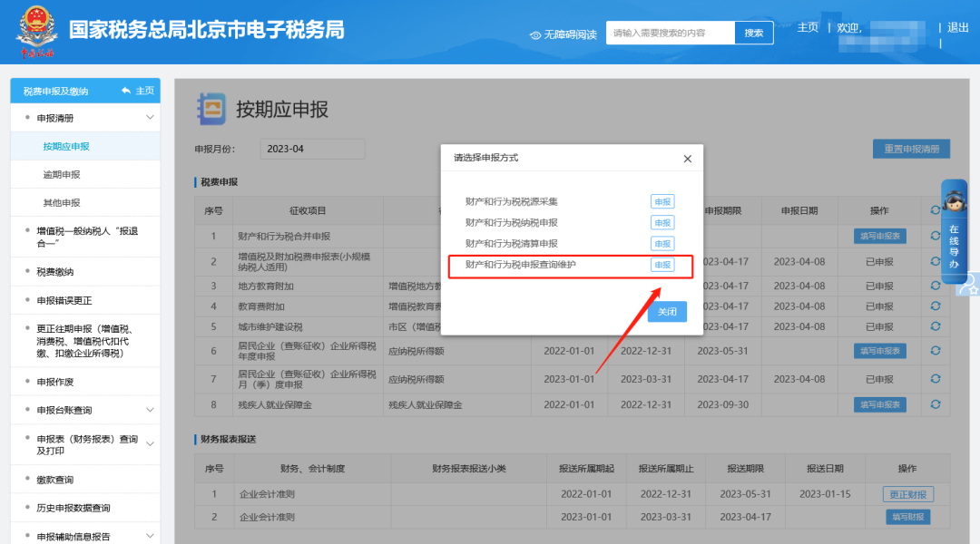
Task: Collapse the 申报清册 sidebar section
Action: [x=150, y=118]
